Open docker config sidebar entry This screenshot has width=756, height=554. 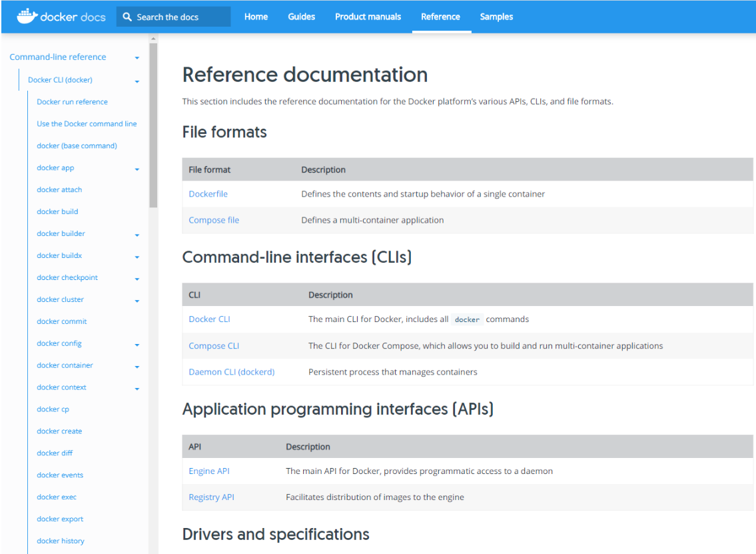[x=59, y=343]
